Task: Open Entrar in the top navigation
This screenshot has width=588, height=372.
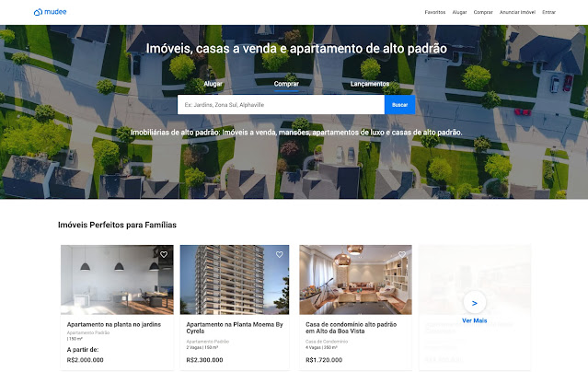Action: (548, 12)
